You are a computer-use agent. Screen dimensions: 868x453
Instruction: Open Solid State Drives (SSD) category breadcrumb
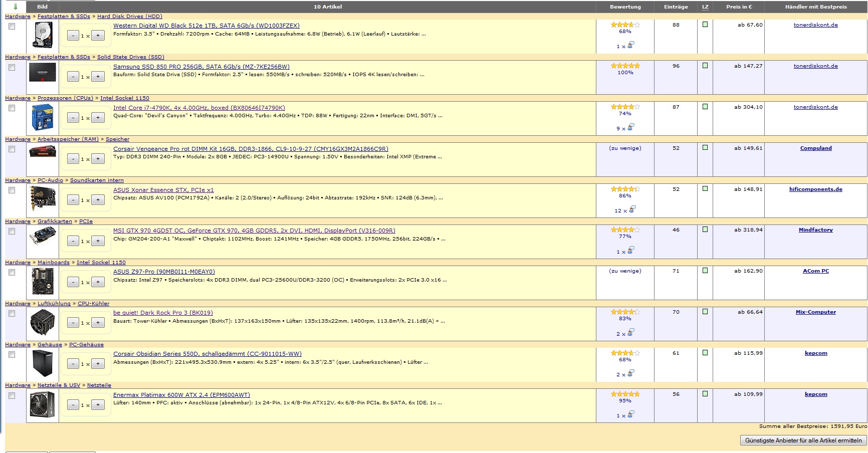(130, 57)
